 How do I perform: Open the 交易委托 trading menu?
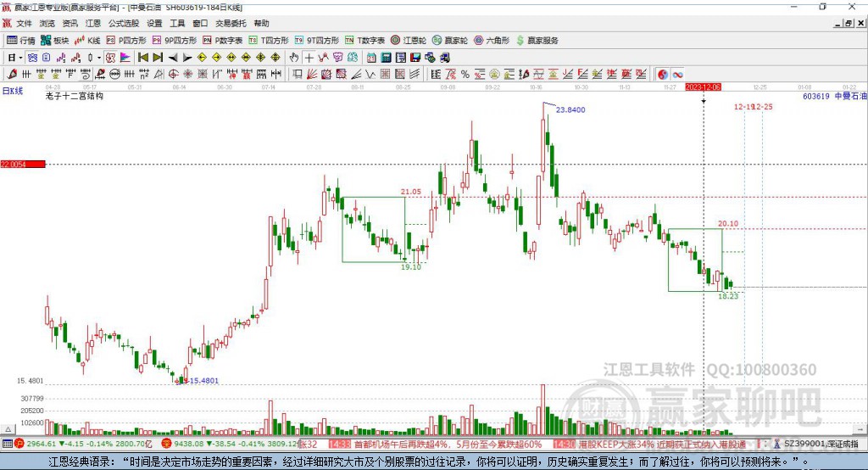(231, 24)
